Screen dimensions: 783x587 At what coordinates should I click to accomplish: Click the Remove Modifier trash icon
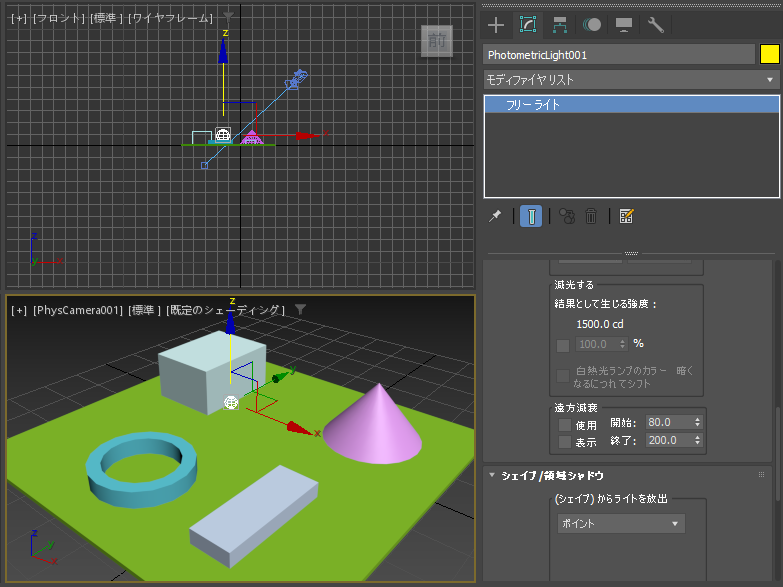(591, 216)
